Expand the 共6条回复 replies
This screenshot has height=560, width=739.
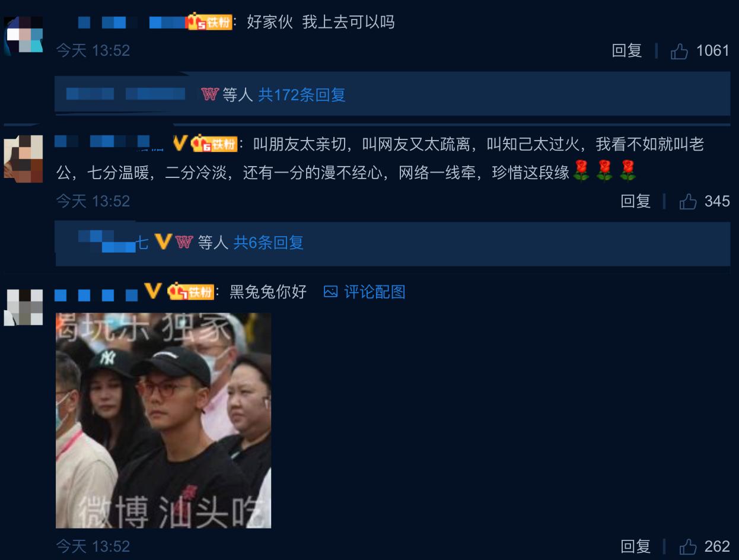click(x=269, y=242)
